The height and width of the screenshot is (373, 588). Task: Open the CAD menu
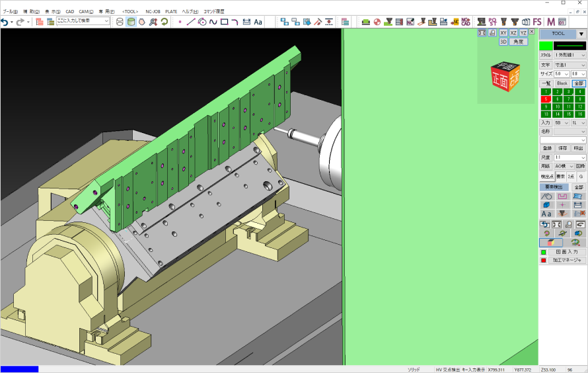(69, 12)
